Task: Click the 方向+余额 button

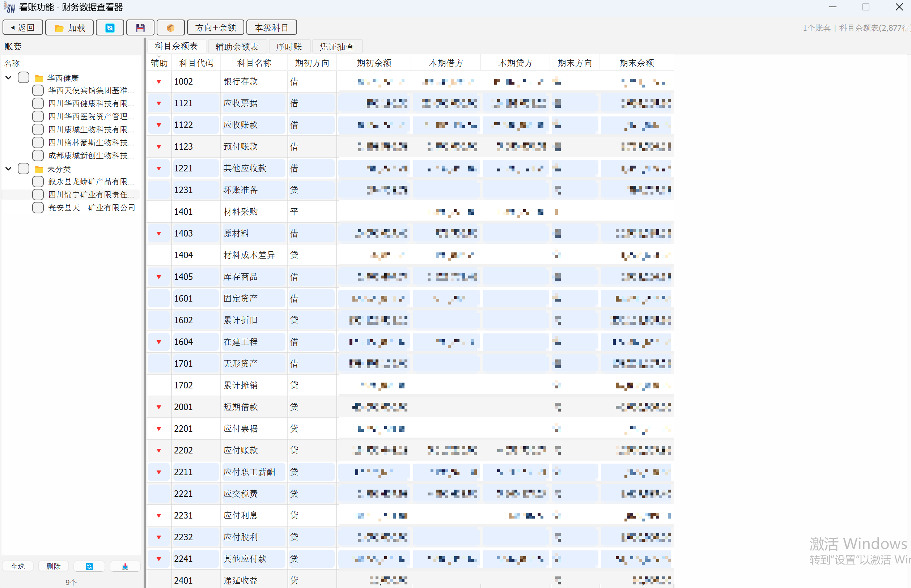Action: coord(215,28)
